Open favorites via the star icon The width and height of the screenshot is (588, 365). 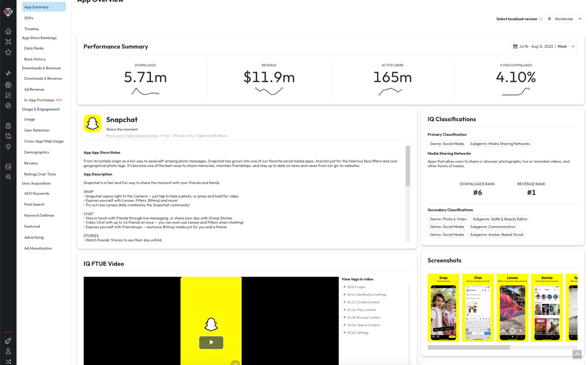8,52
